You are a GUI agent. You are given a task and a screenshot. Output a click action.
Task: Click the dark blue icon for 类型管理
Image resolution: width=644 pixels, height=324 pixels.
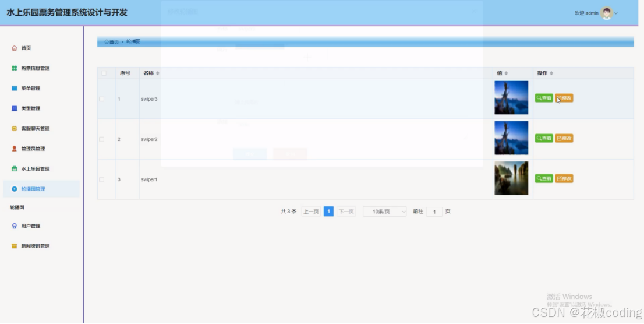(15, 108)
